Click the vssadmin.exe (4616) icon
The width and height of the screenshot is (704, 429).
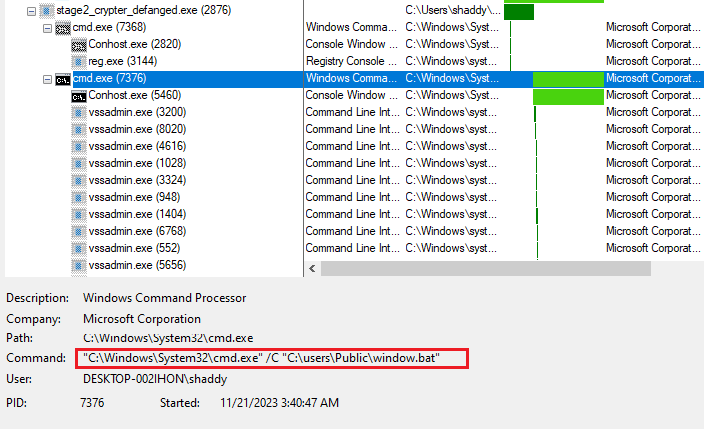(79, 147)
